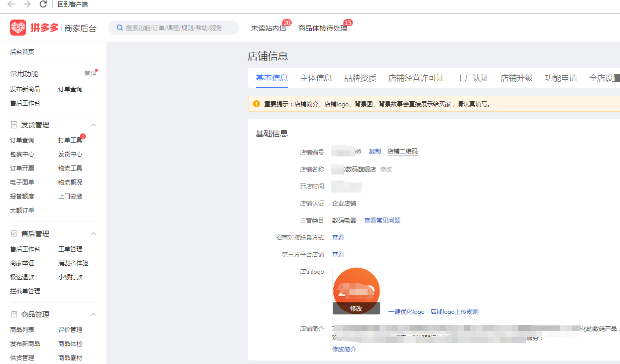This screenshot has height=364, width=620.
Task: Open 发布新商品 under 常用功能
Action: (x=25, y=89)
